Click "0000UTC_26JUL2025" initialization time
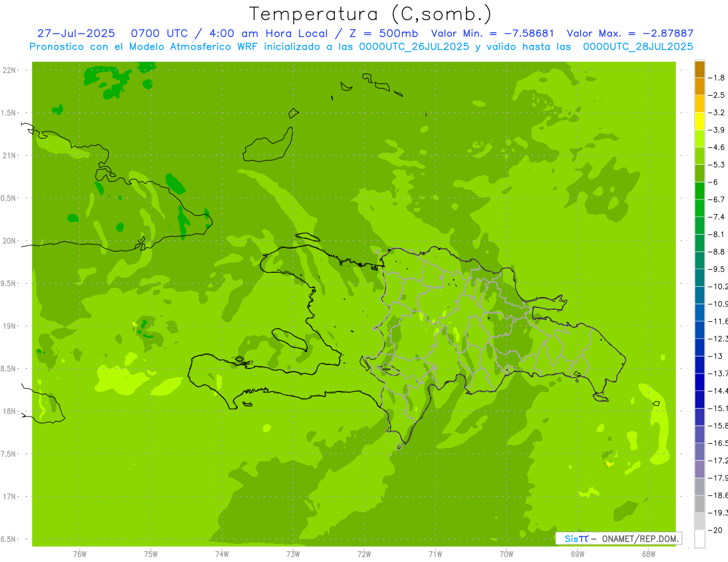Image resolution: width=728 pixels, height=562 pixels. (x=414, y=47)
